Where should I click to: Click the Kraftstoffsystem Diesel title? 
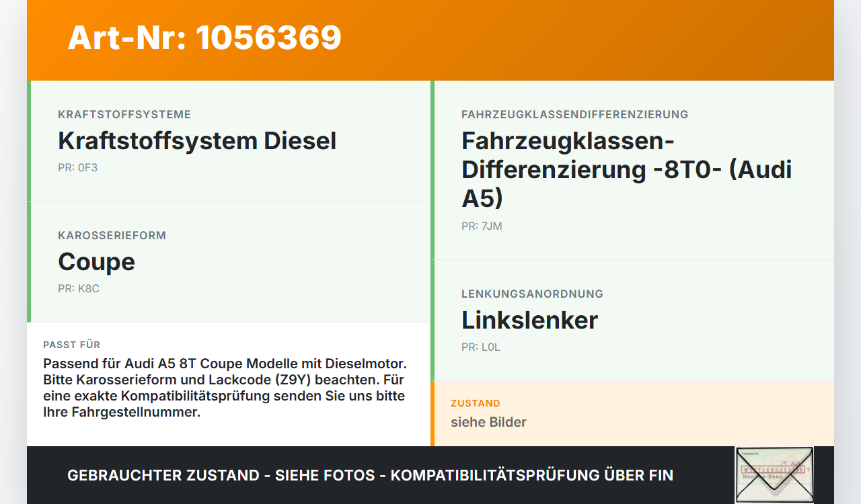(197, 141)
